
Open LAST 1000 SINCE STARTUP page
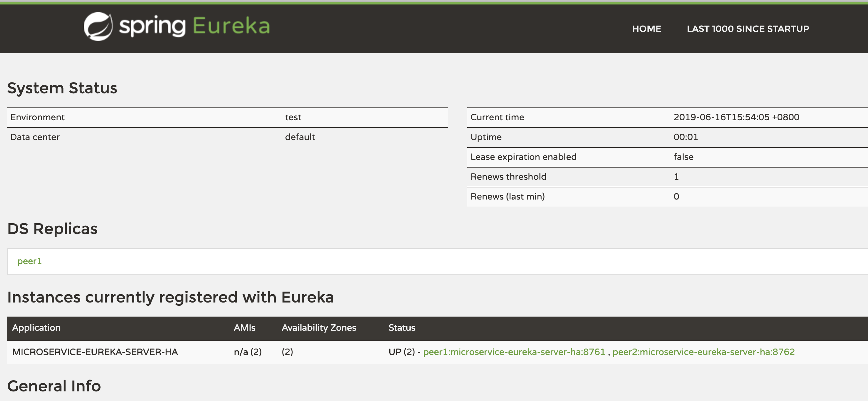coord(748,29)
